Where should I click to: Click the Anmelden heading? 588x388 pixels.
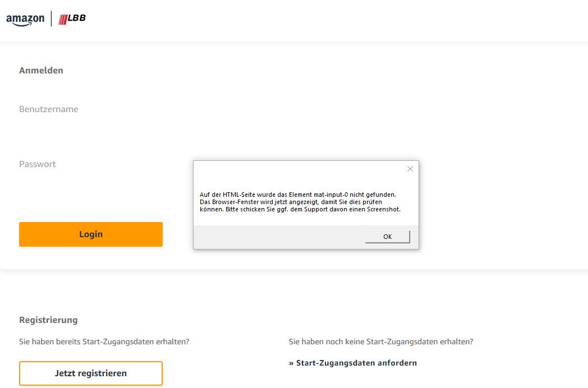point(42,71)
